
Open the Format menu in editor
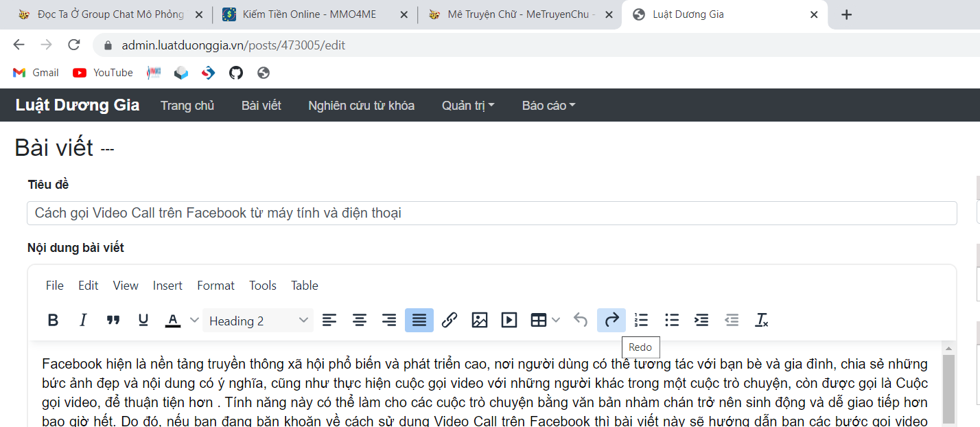[x=215, y=286]
